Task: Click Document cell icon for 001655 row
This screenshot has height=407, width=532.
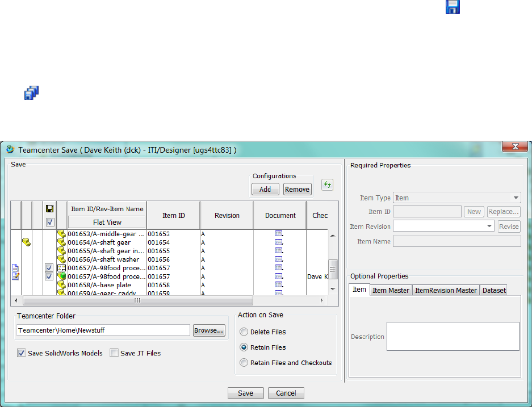Action: click(x=279, y=251)
